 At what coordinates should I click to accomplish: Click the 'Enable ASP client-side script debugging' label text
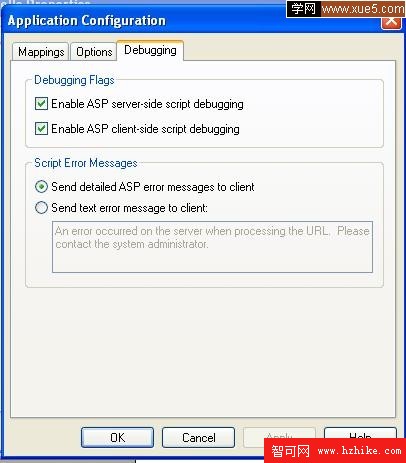point(145,129)
